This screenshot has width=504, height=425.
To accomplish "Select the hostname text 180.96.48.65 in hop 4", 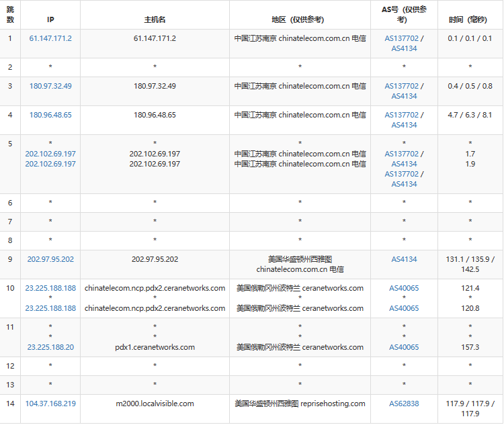I will [x=155, y=115].
